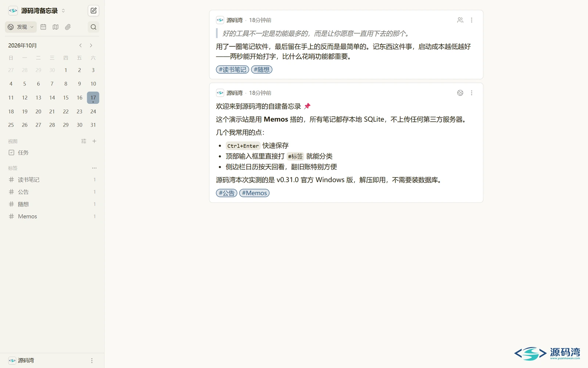Click the 源码湾 user profile at bottom
588x368 pixels.
coord(21,361)
